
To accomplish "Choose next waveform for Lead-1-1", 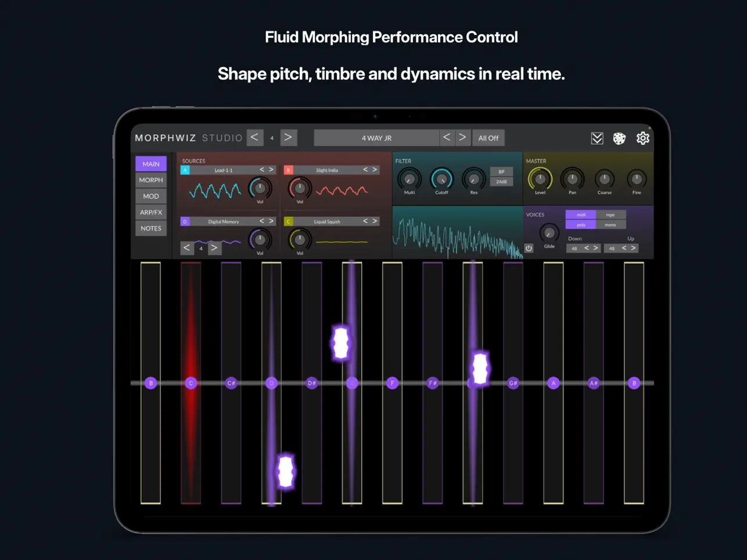I will point(271,170).
